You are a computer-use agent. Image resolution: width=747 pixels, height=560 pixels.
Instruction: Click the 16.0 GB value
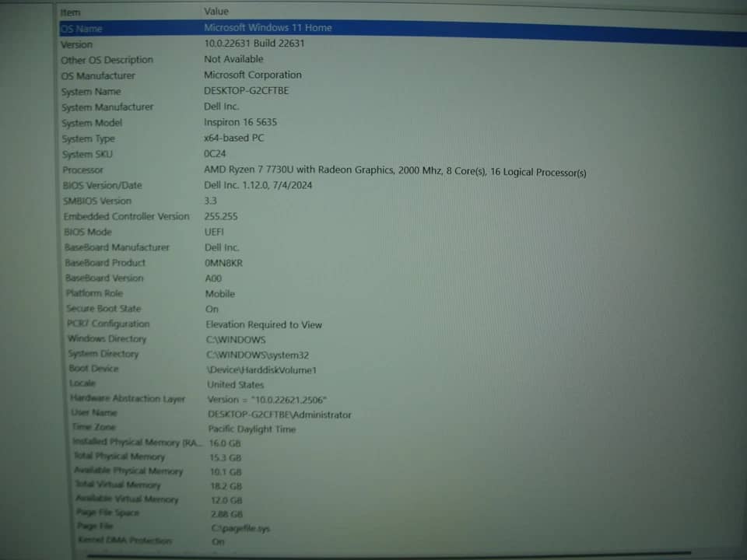[x=225, y=443]
